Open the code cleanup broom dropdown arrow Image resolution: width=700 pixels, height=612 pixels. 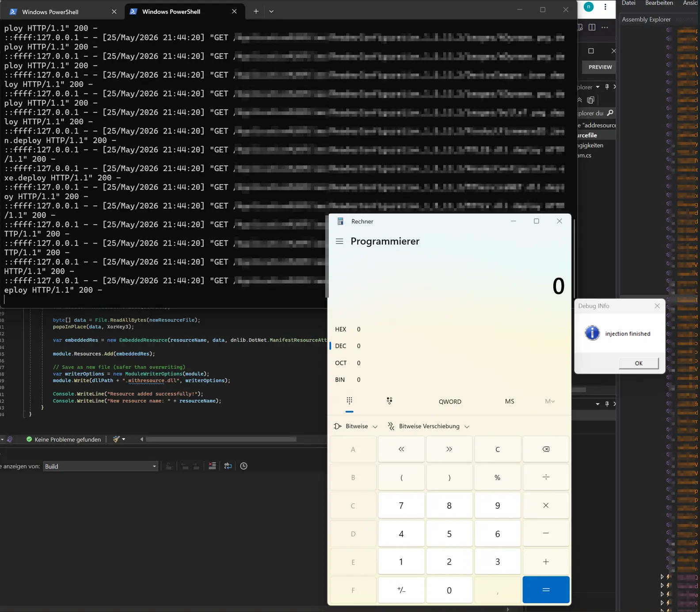pos(124,439)
